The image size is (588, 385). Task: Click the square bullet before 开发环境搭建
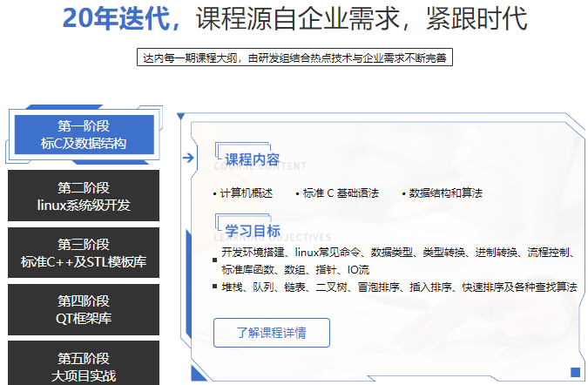[x=214, y=260]
